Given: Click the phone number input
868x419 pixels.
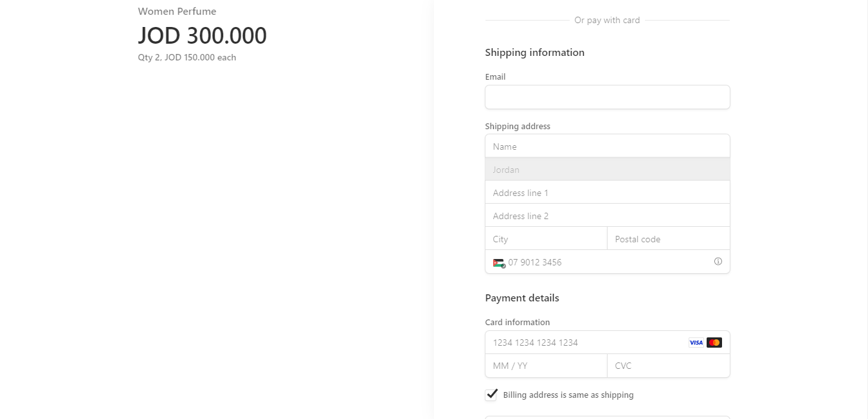Looking at the screenshot, I should (x=598, y=262).
